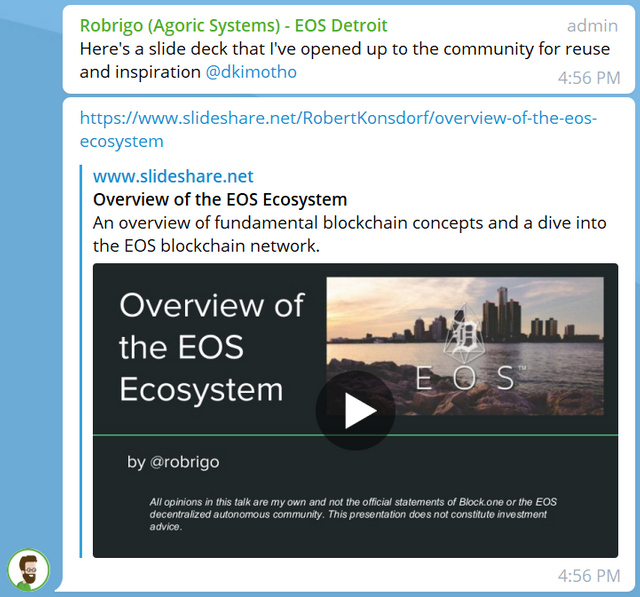This screenshot has height=597, width=640.
Task: Click the message text 'Here's a slide deck'
Action: point(345,60)
